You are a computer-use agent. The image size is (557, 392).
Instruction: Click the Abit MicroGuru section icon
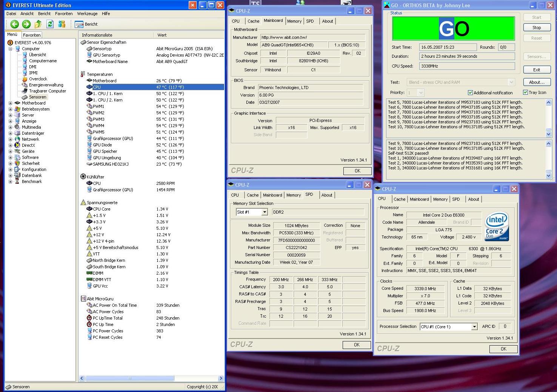pyautogui.click(x=83, y=298)
